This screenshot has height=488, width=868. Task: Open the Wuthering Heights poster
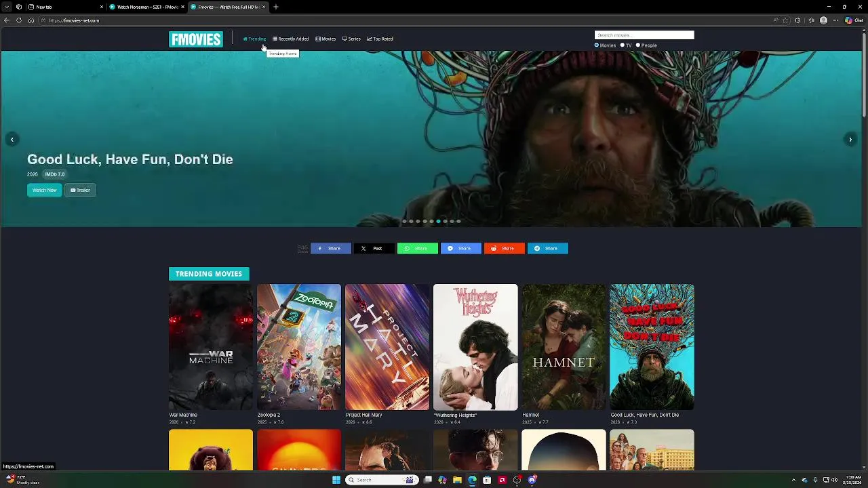[x=475, y=347]
